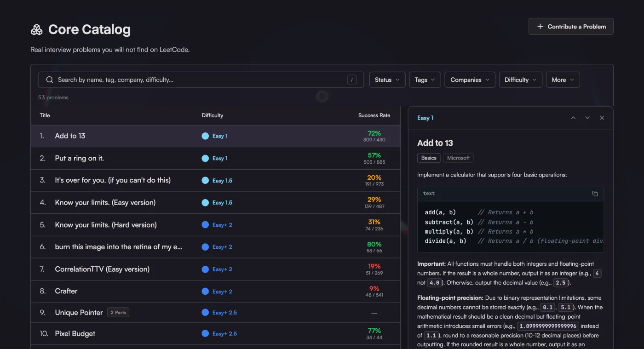Click the difficulty dot for Add to 13
Screen dimensions: 644x349
[x=205, y=136]
